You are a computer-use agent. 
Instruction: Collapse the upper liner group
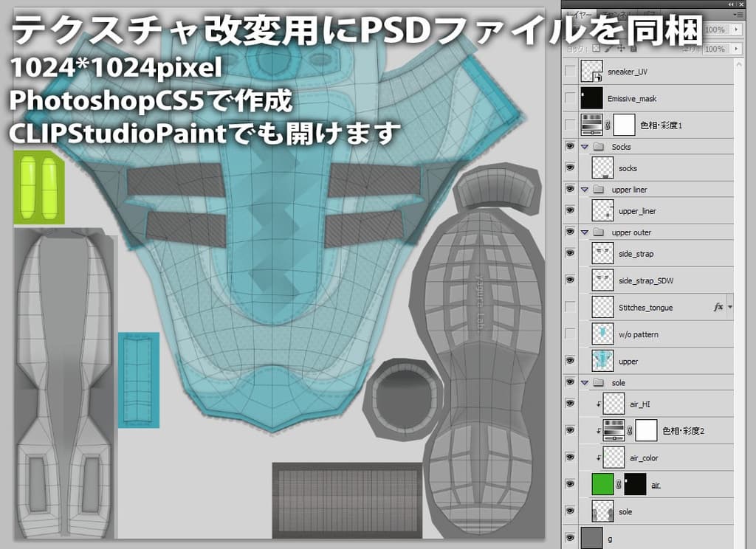tap(584, 190)
